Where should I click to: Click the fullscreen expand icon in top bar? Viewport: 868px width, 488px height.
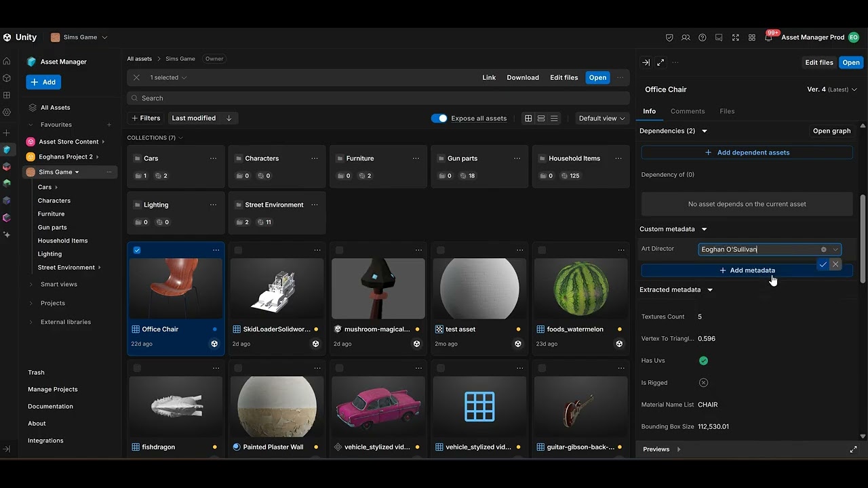click(x=735, y=37)
